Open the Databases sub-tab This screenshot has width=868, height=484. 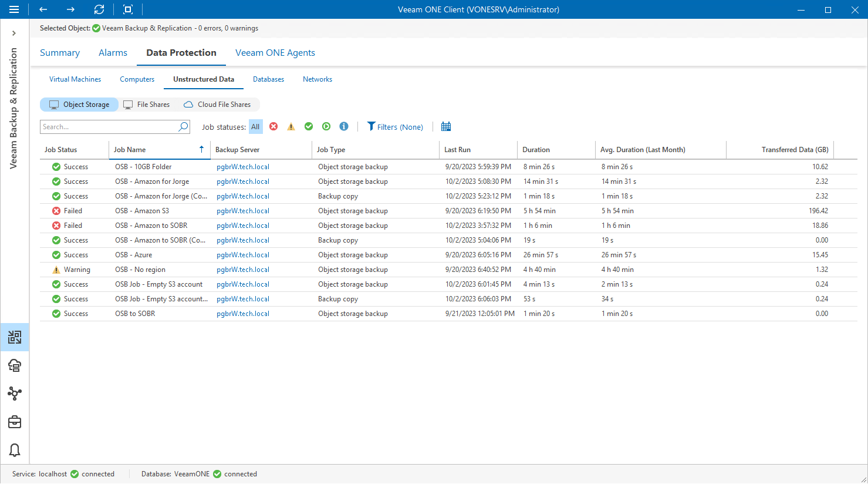[x=268, y=79]
